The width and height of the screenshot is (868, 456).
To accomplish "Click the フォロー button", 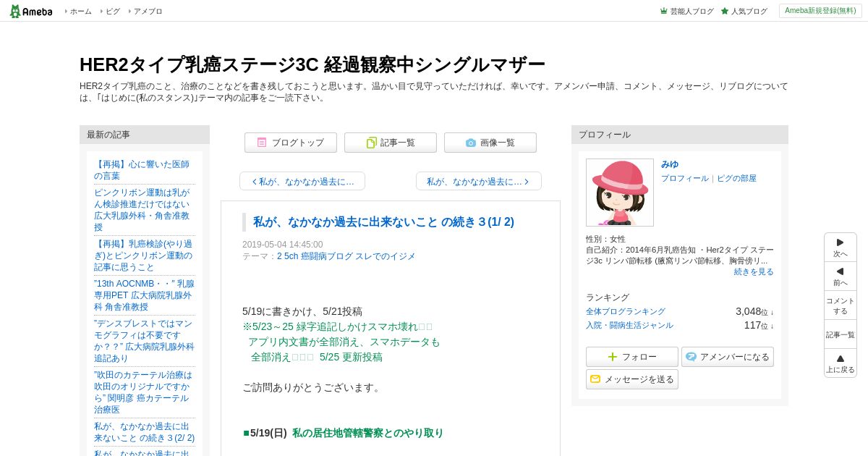I will (x=632, y=357).
